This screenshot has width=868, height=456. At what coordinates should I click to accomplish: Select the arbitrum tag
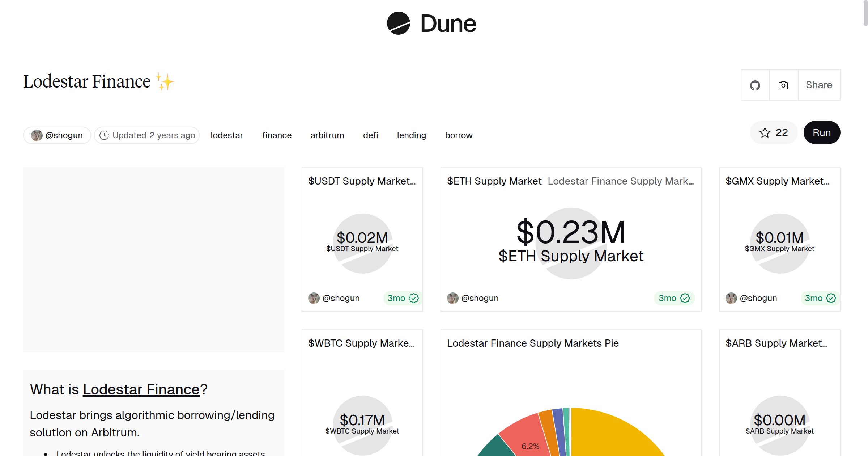(327, 135)
